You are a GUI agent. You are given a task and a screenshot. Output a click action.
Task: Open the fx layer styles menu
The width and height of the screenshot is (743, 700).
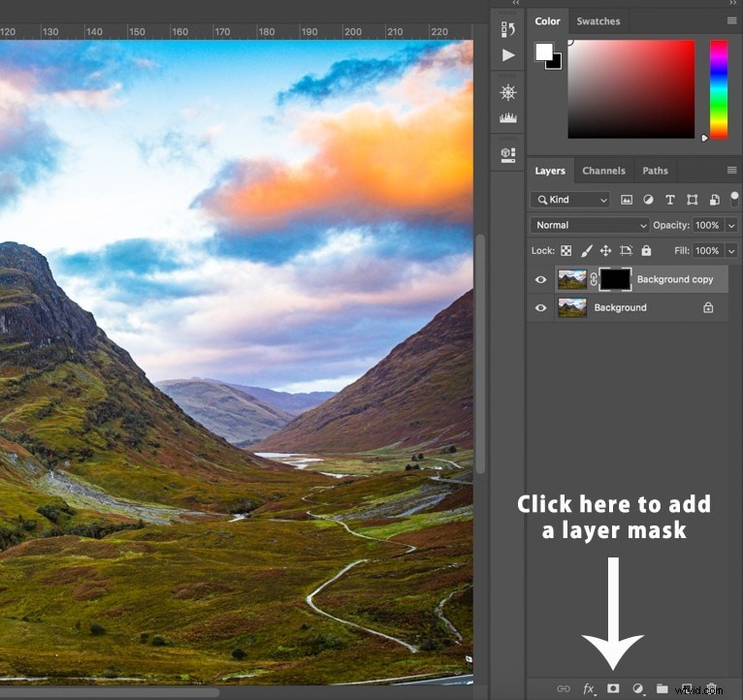[x=588, y=688]
